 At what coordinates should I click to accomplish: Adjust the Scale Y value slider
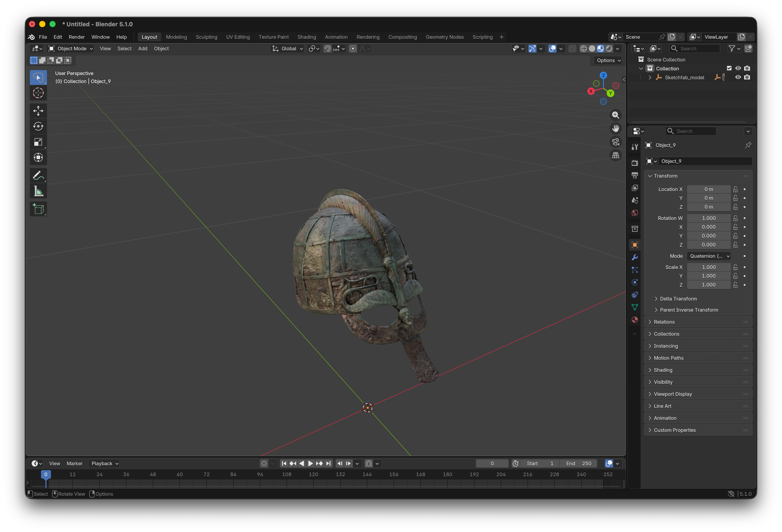709,276
